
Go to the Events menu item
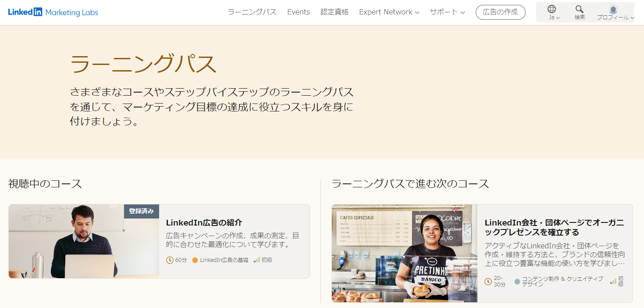click(x=299, y=12)
